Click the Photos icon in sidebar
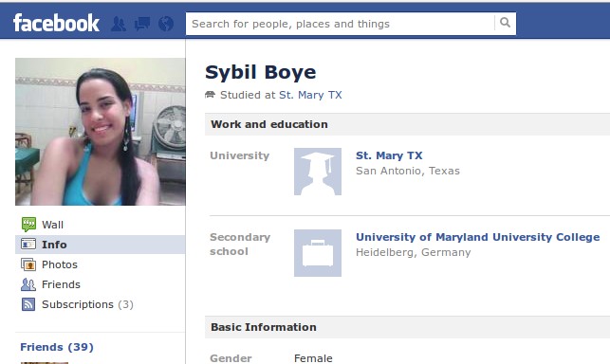 point(28,264)
